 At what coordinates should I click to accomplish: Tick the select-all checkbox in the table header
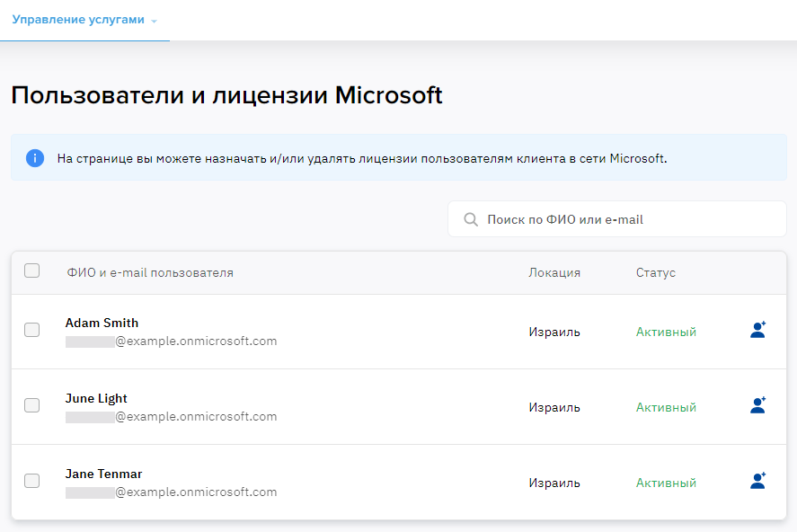click(32, 270)
